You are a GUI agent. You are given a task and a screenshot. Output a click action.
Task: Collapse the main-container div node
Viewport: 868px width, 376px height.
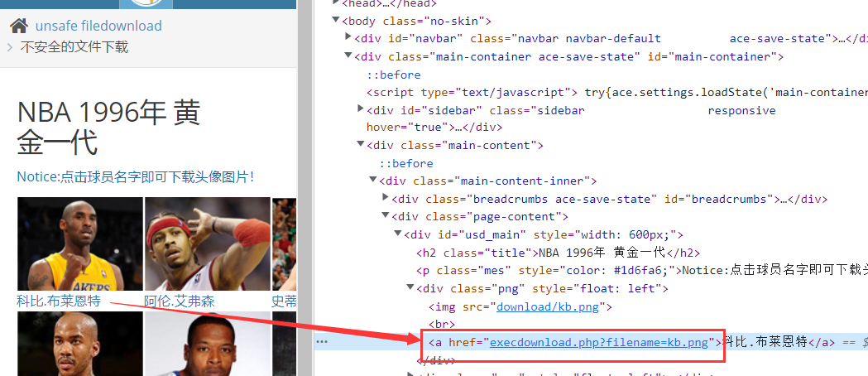[348, 55]
